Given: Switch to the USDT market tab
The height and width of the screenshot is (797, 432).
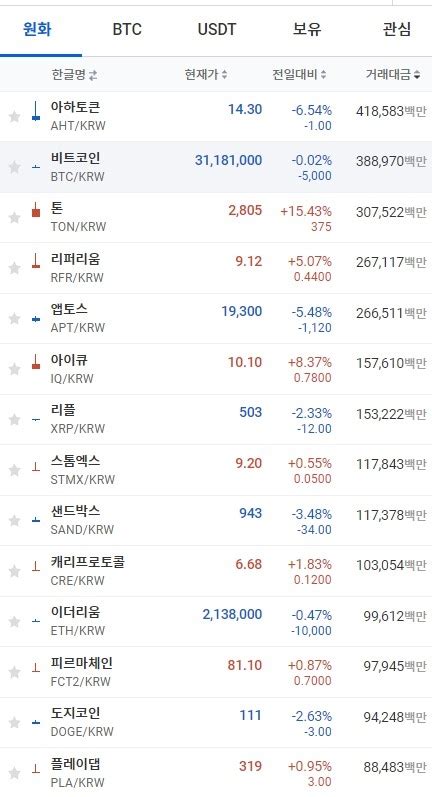Looking at the screenshot, I should pos(217,29).
